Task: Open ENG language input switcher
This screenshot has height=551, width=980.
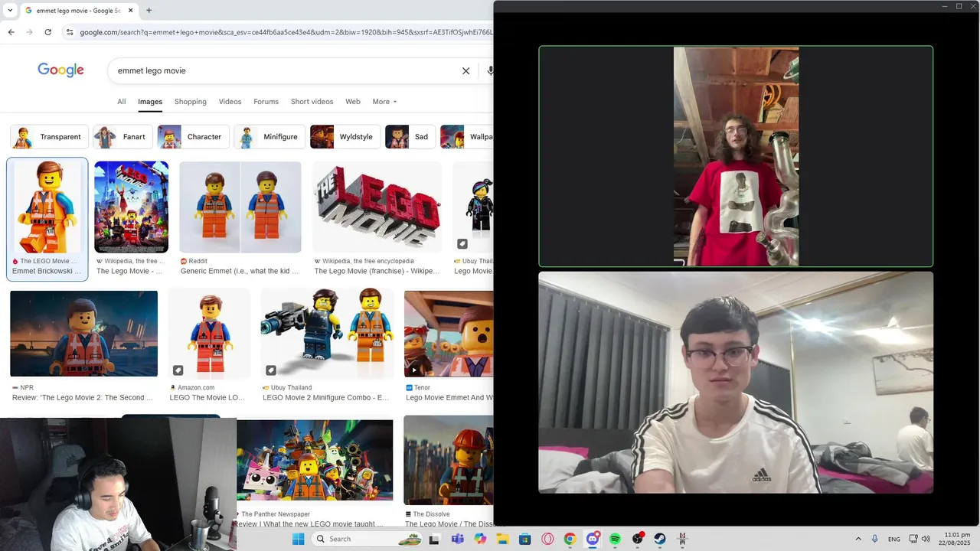Action: 894,539
